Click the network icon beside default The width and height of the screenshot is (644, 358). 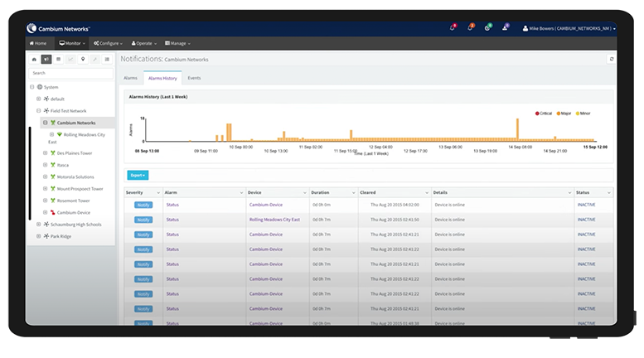click(x=46, y=99)
